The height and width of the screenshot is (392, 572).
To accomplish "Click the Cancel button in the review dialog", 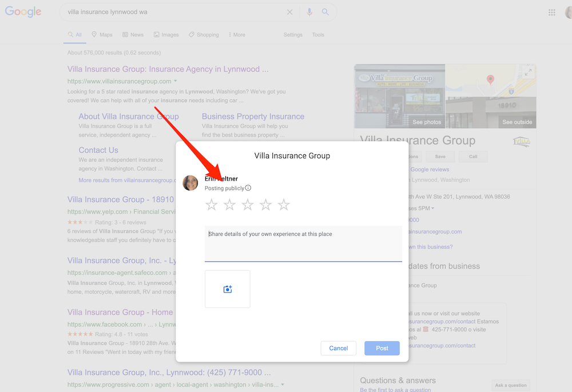I will (339, 348).
